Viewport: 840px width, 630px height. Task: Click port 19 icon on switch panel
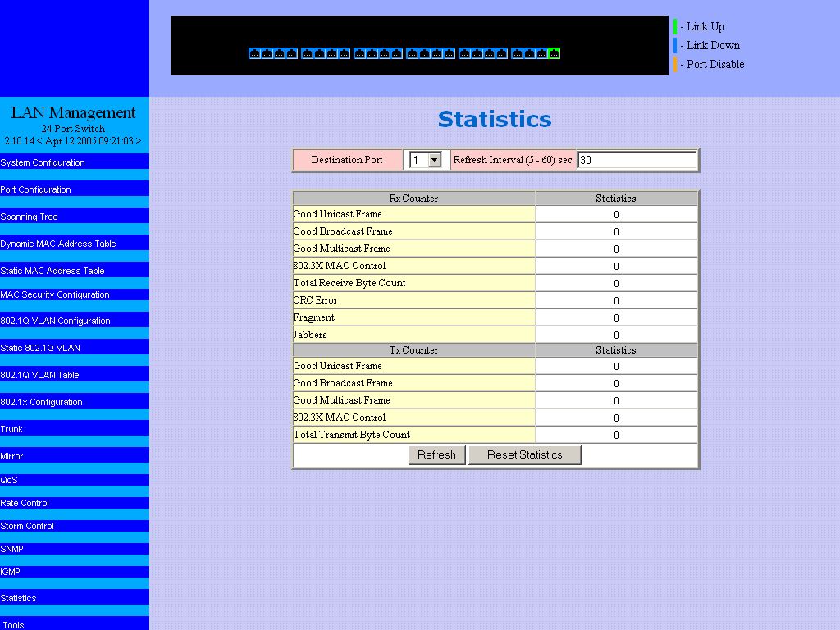pyautogui.click(x=489, y=53)
